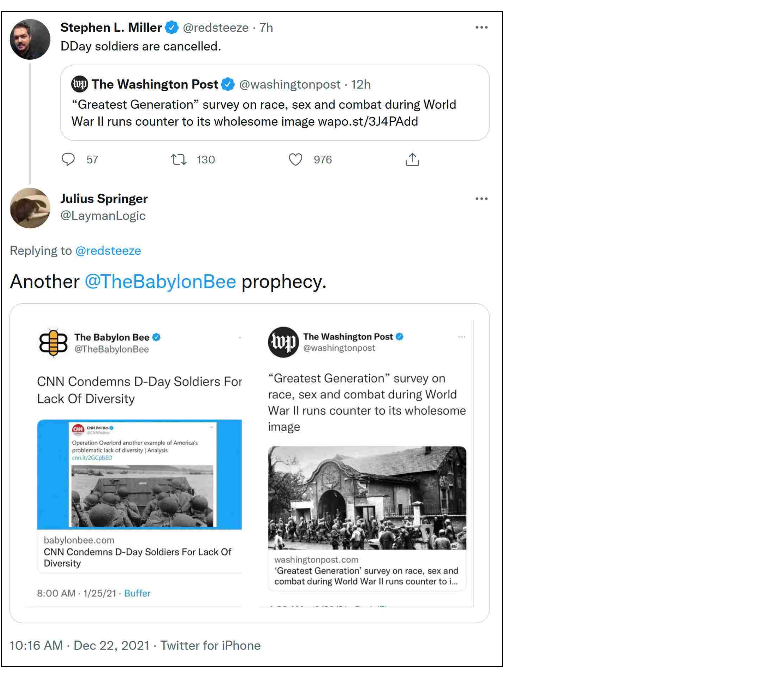Click the Washington Post logo in embedded screenshot

tap(283, 342)
